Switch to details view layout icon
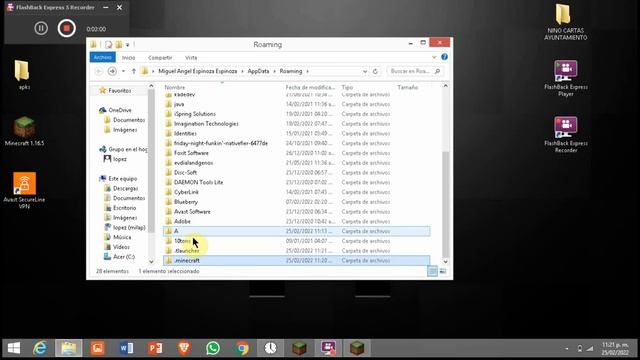The image size is (640, 360). (x=432, y=271)
